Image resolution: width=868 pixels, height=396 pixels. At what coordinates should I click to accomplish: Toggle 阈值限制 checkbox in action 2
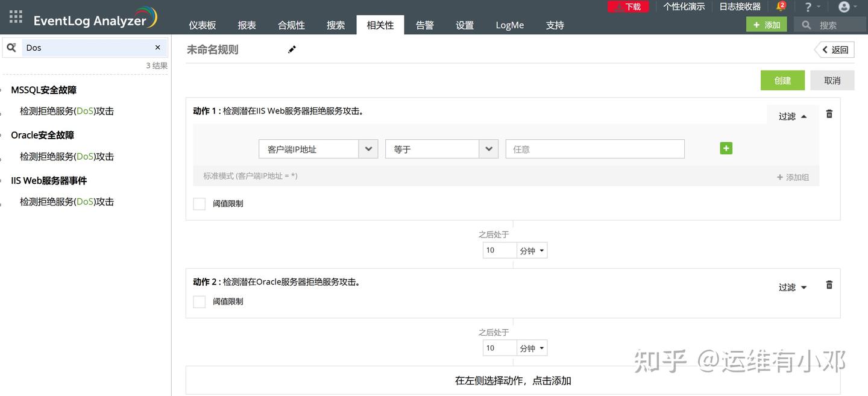[x=200, y=301]
